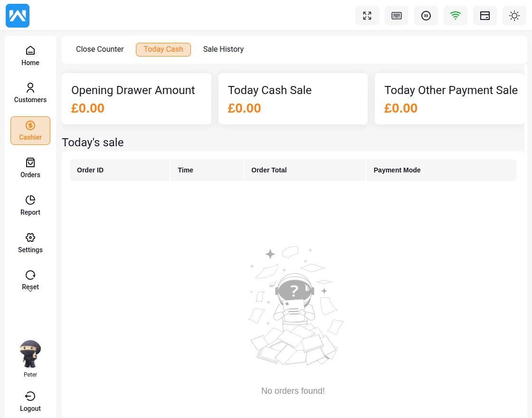Image resolution: width=532 pixels, height=418 pixels.
Task: Click the user name Peter label
Action: (30, 375)
